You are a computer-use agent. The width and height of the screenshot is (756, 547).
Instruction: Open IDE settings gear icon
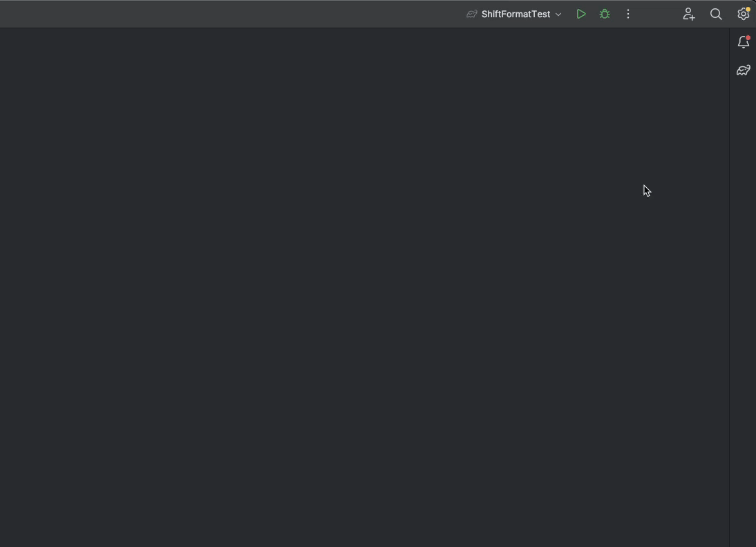744,14
